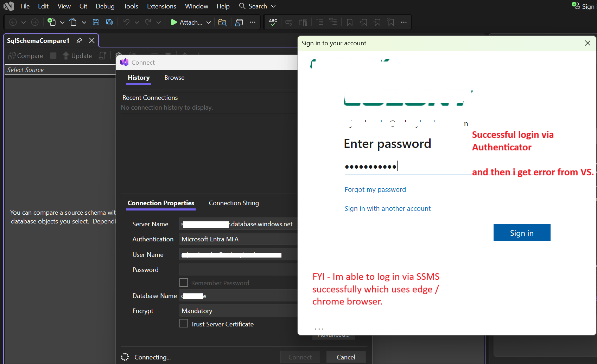
Task: Click the Search box in the menu bar
Action: pos(257,6)
